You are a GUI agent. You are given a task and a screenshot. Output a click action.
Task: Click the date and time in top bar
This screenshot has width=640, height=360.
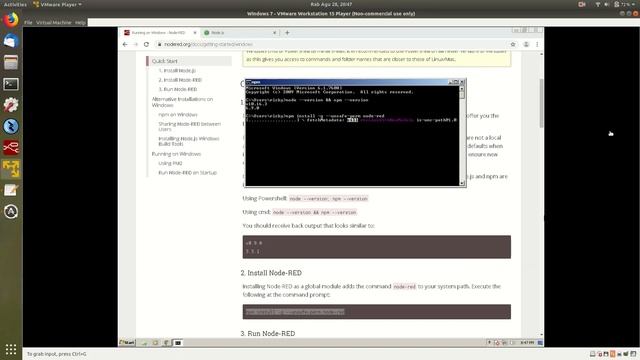tap(331, 4)
